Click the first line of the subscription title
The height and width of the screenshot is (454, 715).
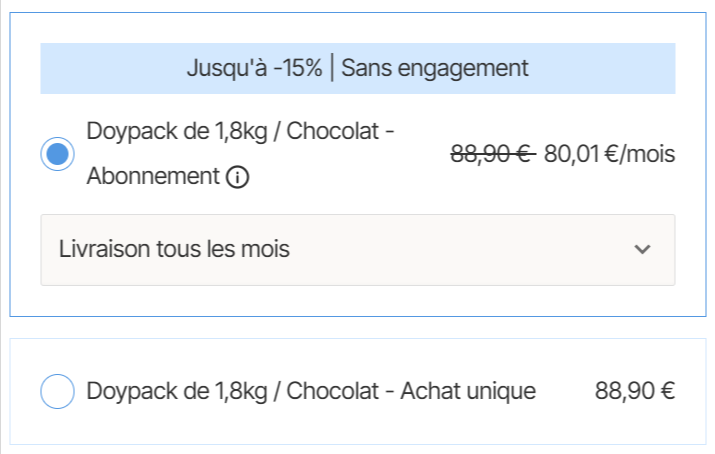pyautogui.click(x=242, y=131)
